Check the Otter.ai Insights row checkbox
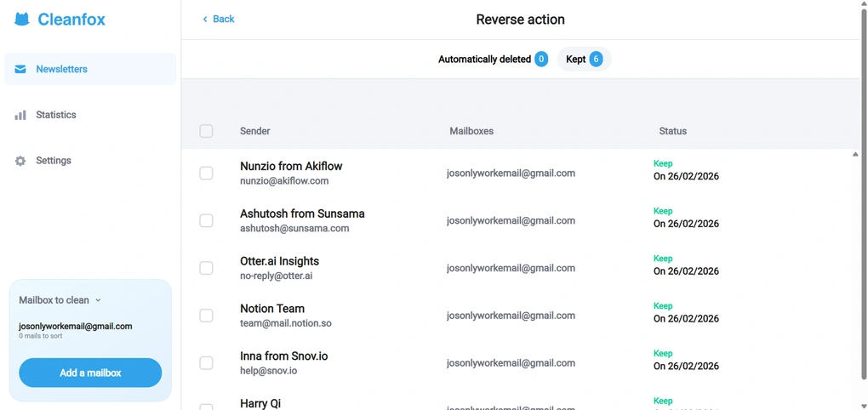Image resolution: width=868 pixels, height=410 pixels. pos(206,268)
